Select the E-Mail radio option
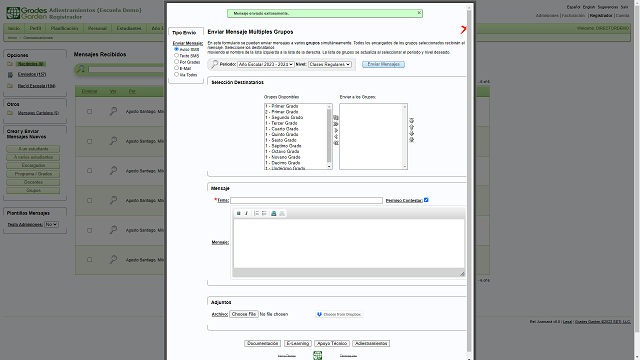The image size is (640, 360). 176,68
